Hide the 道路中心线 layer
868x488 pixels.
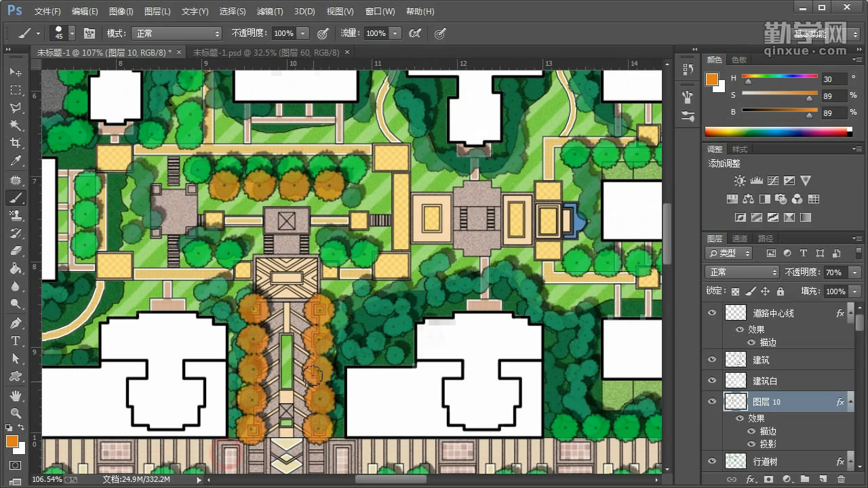(711, 313)
